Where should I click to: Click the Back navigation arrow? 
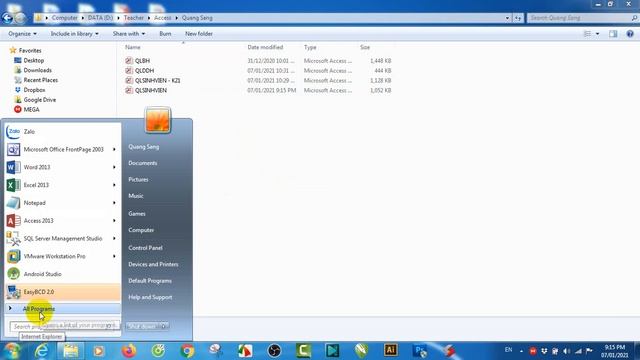pyautogui.click(x=7, y=18)
